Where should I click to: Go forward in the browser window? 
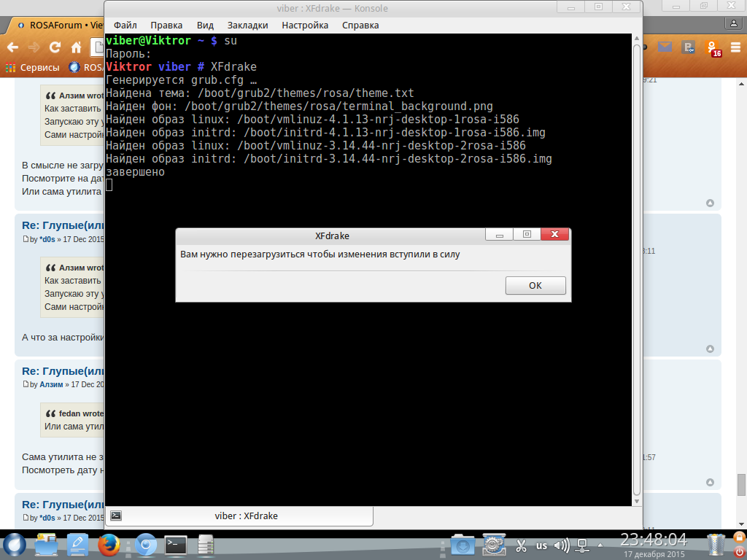[x=34, y=47]
